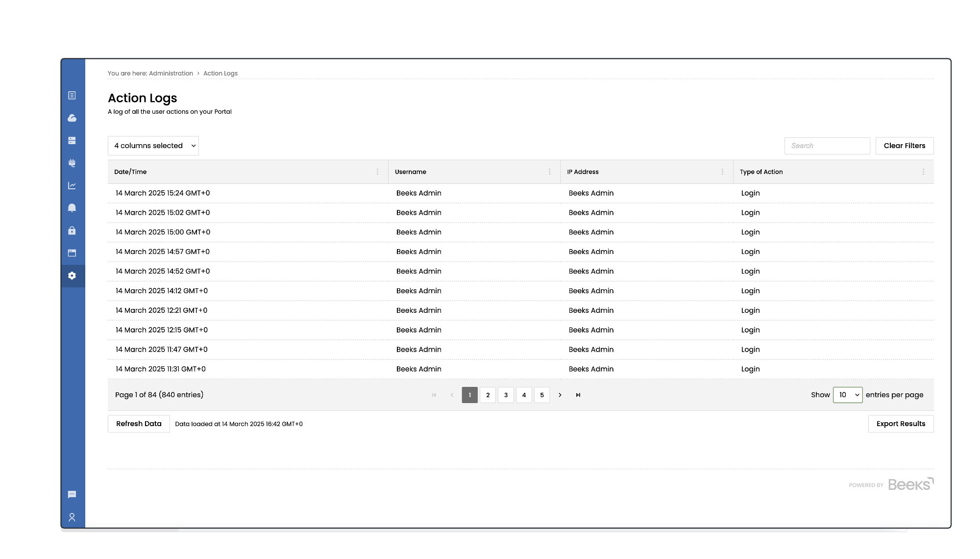Screen dimensions: 980x559
Task: Open the server rack sidebar icon
Action: point(72,141)
